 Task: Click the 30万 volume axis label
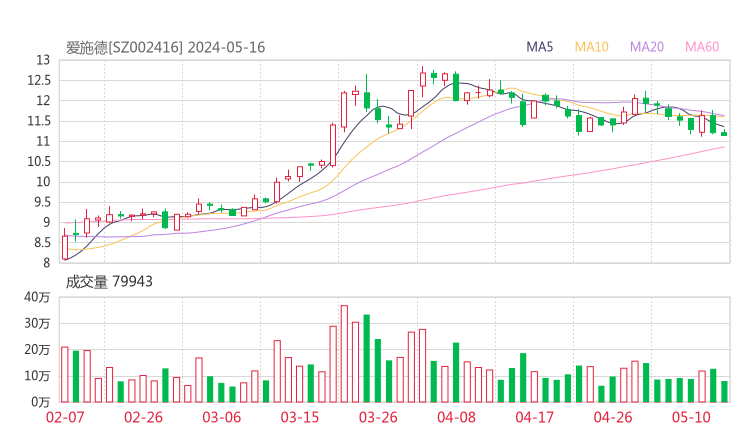tap(37, 323)
